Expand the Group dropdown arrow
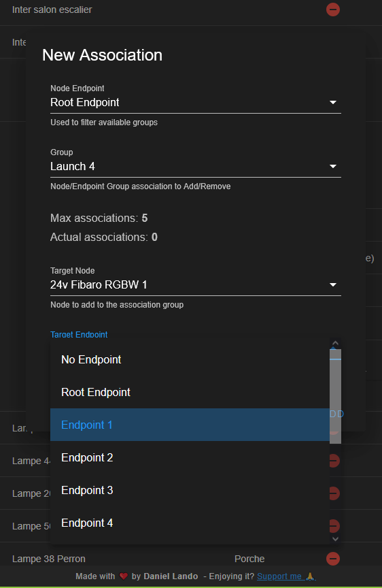382x588 pixels. pyautogui.click(x=333, y=167)
